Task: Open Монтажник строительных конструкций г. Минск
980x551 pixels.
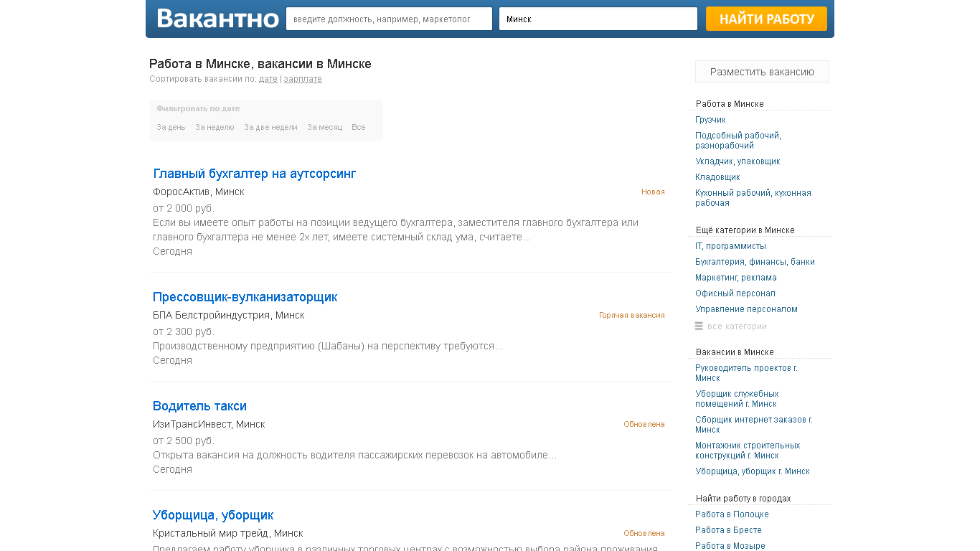Action: 748,451
